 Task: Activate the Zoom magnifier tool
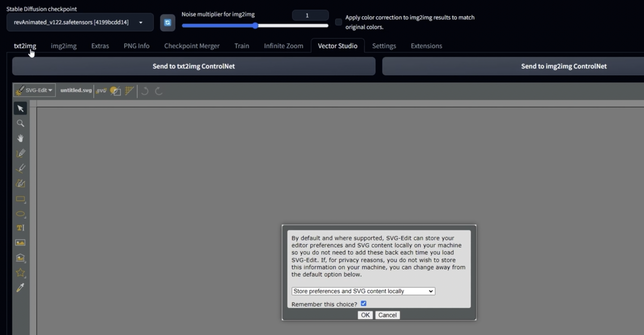point(20,123)
